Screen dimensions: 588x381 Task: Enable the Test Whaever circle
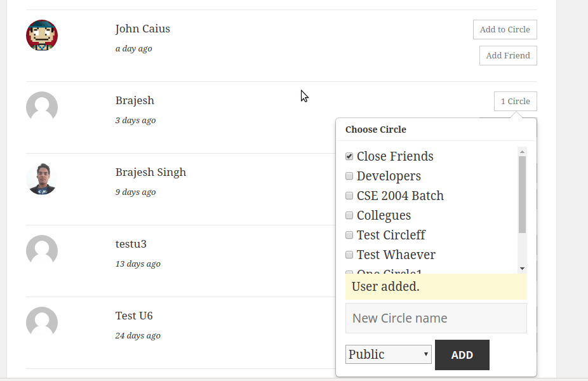349,254
